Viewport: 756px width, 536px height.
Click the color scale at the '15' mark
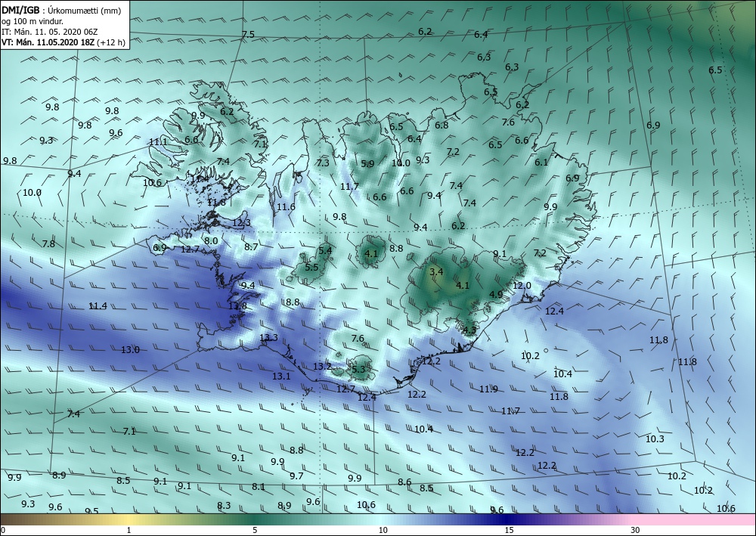[x=509, y=519]
